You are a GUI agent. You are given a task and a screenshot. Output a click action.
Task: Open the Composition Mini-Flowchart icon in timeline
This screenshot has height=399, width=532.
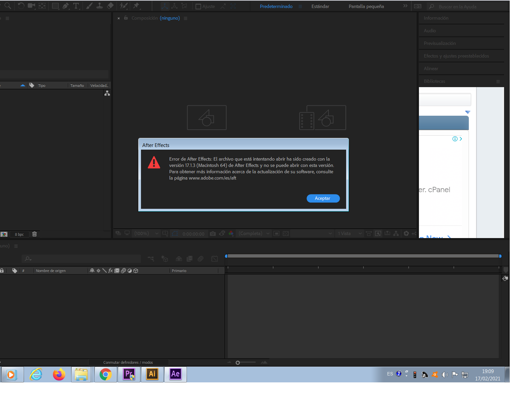point(151,259)
